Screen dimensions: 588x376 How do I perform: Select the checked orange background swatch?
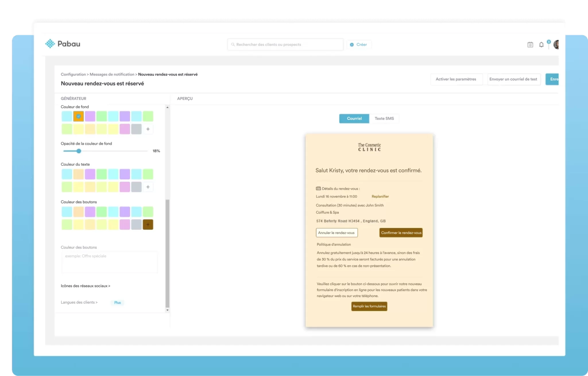[x=78, y=116]
